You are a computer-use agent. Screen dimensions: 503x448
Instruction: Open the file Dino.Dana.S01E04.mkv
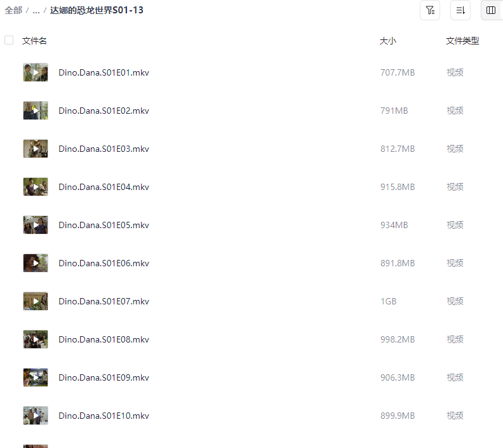(104, 187)
